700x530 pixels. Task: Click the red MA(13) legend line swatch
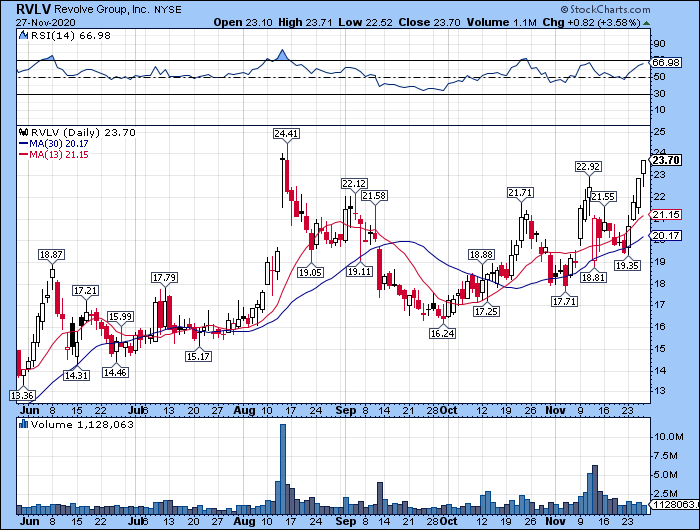(24, 155)
